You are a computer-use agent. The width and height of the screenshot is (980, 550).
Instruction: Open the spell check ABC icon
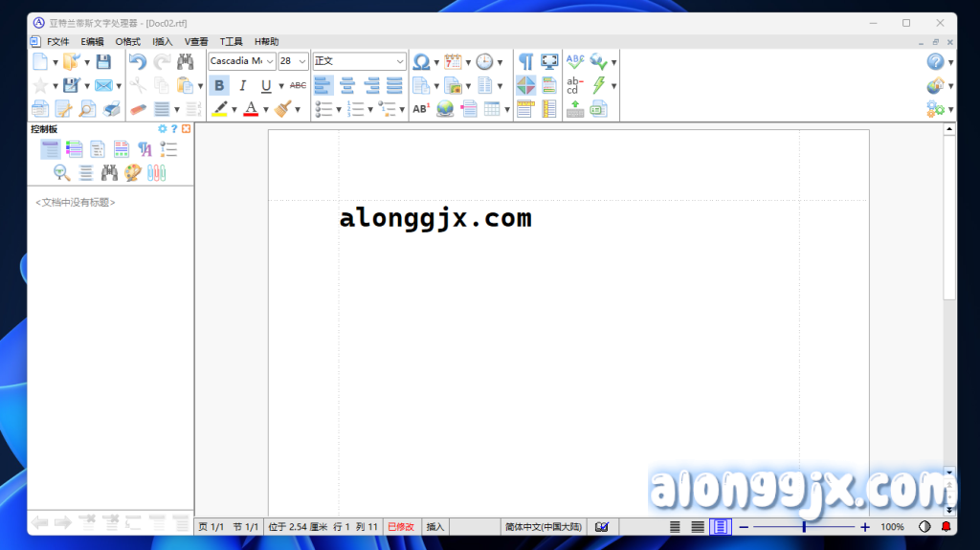574,62
